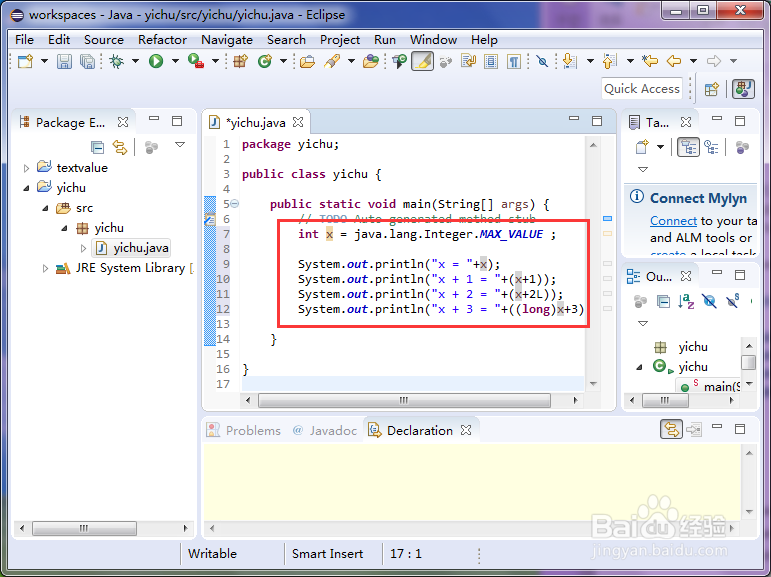Screen dimensions: 771x577
Task: Toggle Mark Occurrences highlighter icon
Action: pyautogui.click(x=422, y=61)
